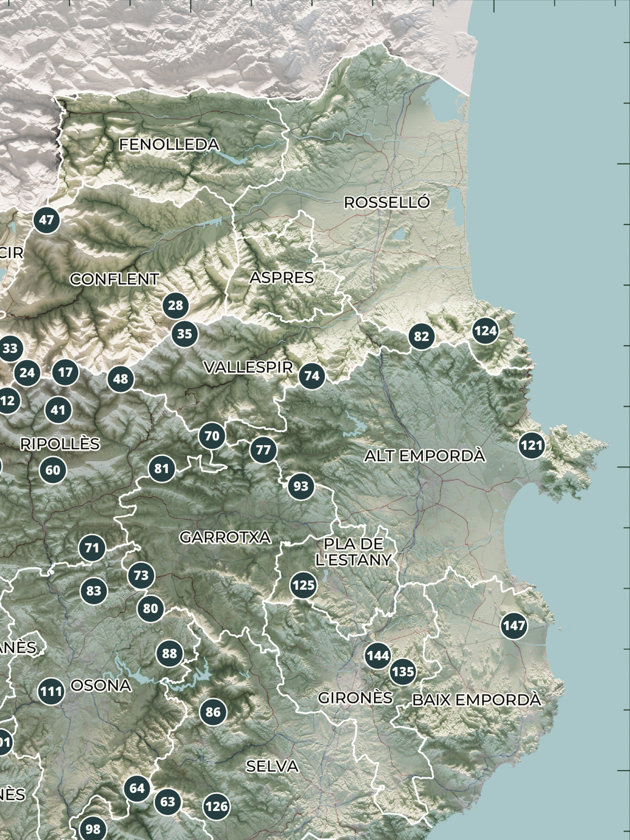Select marker 41 above Ripollès
The width and height of the screenshot is (630, 840).
tap(58, 410)
